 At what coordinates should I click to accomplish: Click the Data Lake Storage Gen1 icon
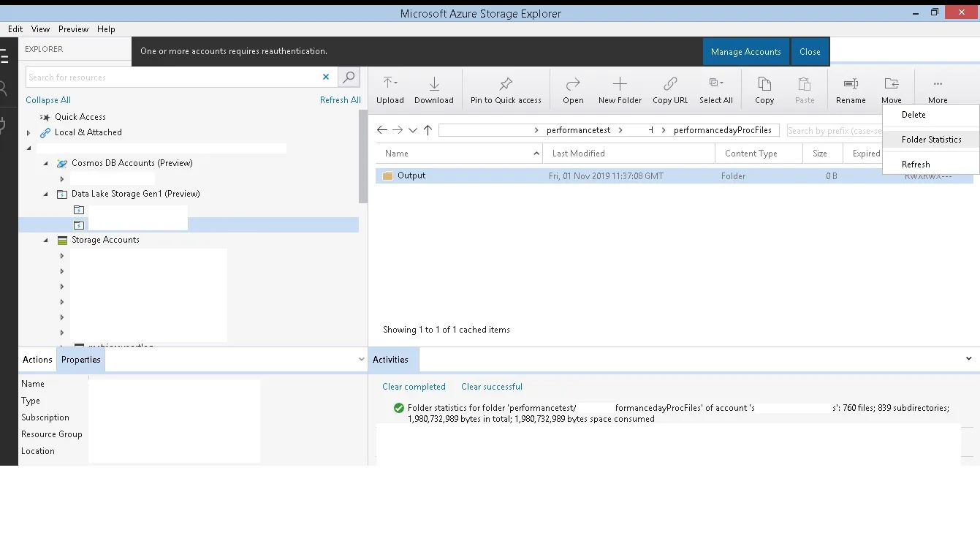pos(62,194)
